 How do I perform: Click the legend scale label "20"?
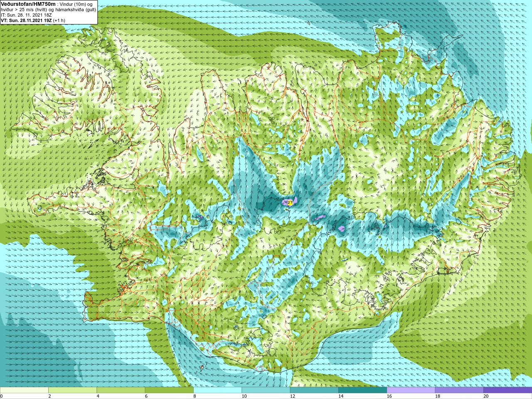pyautogui.click(x=486, y=396)
